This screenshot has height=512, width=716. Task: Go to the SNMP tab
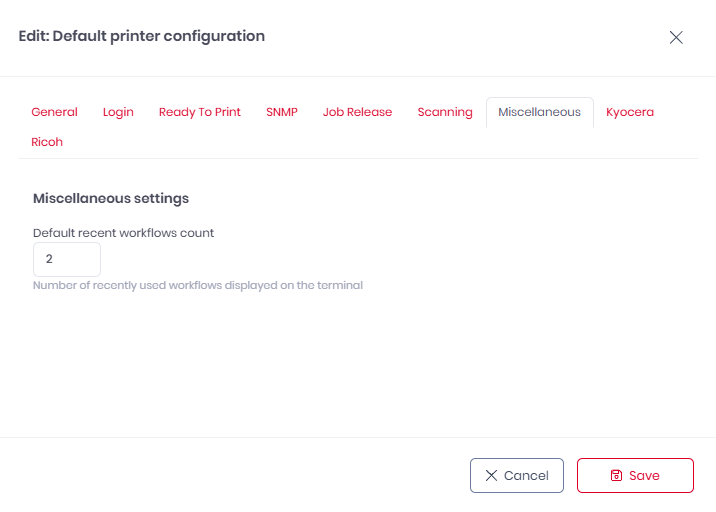click(x=282, y=112)
